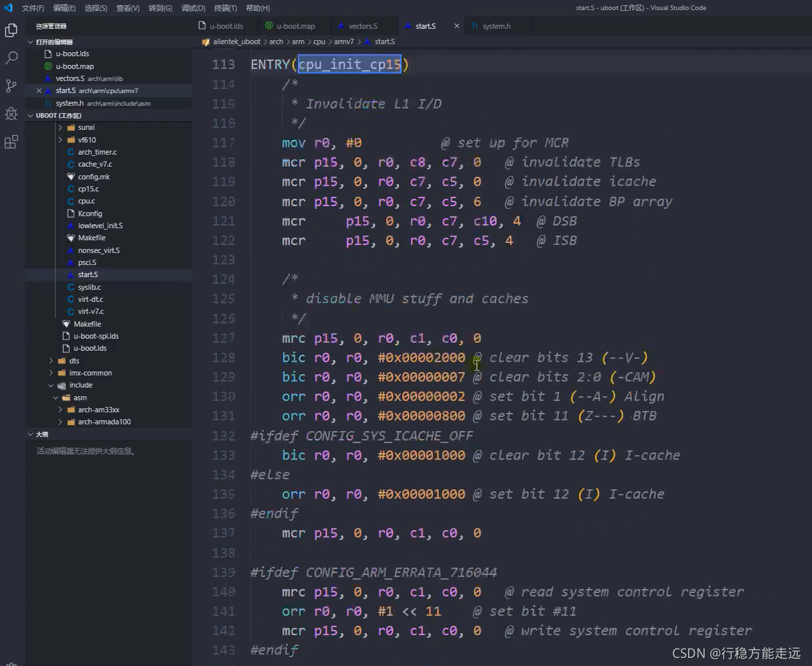Open system.h in the open editors list

click(x=70, y=103)
